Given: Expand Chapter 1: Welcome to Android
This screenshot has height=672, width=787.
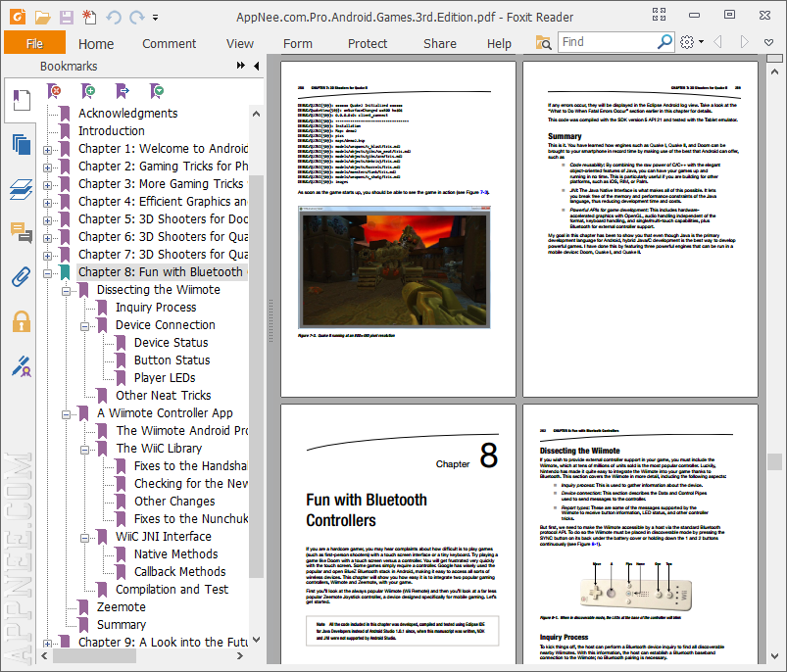Looking at the screenshot, I should click(47, 150).
